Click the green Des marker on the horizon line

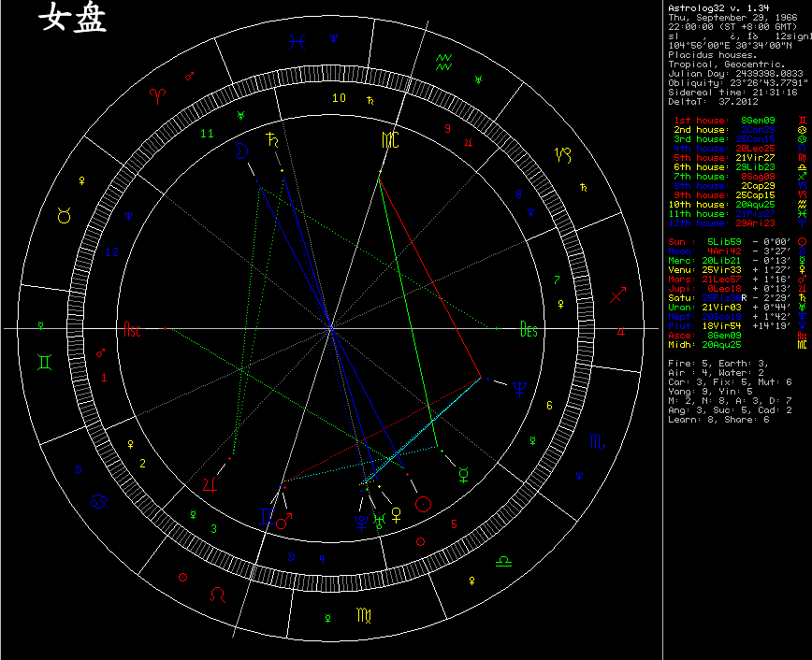pyautogui.click(x=529, y=328)
